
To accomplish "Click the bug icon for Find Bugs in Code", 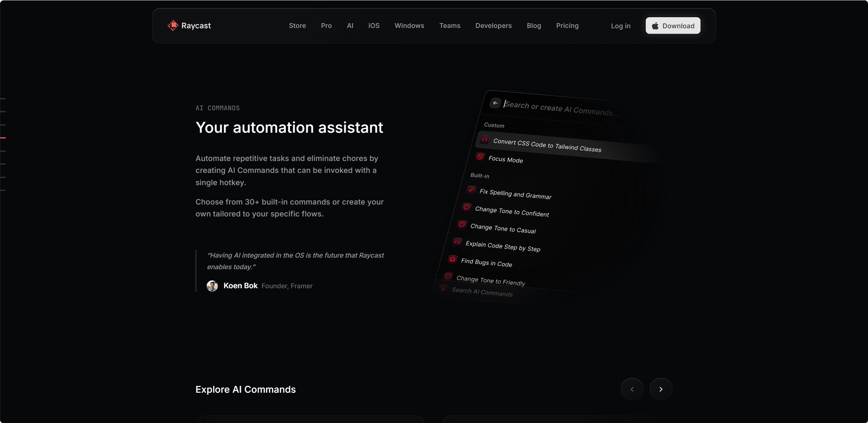I will click(452, 259).
